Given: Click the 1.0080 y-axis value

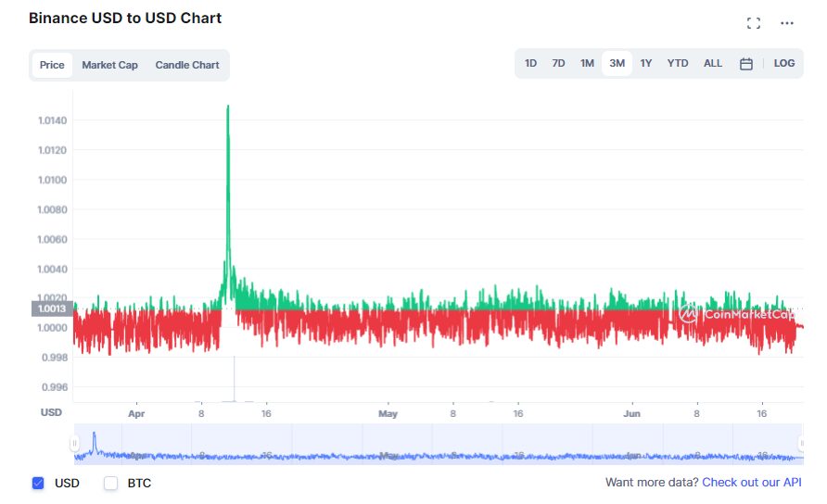Looking at the screenshot, I should pyautogui.click(x=52, y=209).
